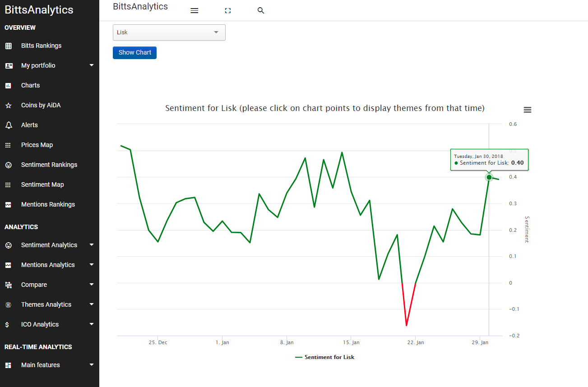
Task: Click the chart title text
Action: pos(325,108)
